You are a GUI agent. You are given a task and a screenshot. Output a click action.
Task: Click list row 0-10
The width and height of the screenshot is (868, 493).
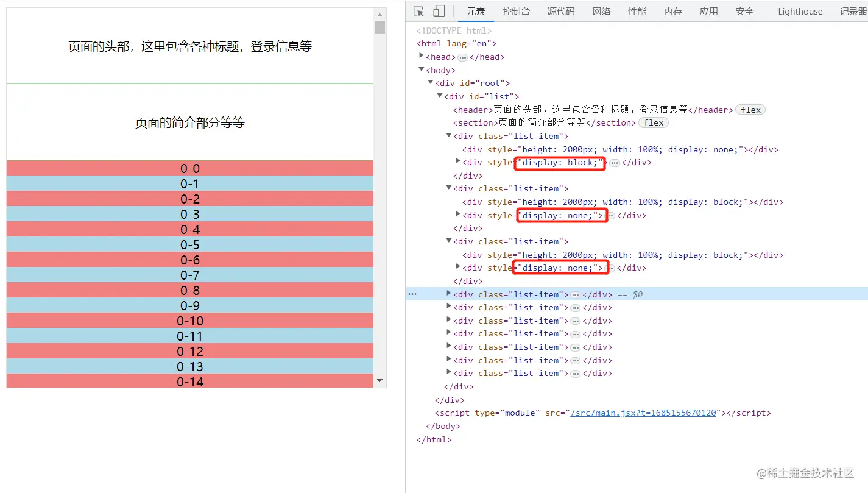coord(190,321)
